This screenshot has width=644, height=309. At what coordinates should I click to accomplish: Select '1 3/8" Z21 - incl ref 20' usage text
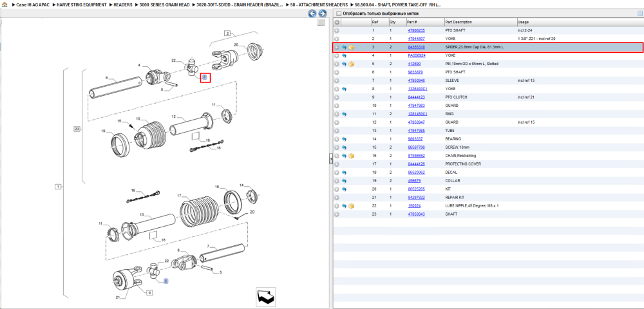click(537, 39)
